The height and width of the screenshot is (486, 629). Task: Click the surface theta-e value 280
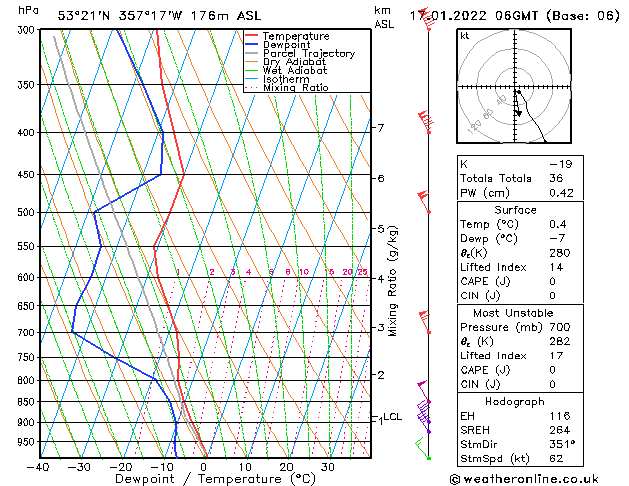point(560,253)
